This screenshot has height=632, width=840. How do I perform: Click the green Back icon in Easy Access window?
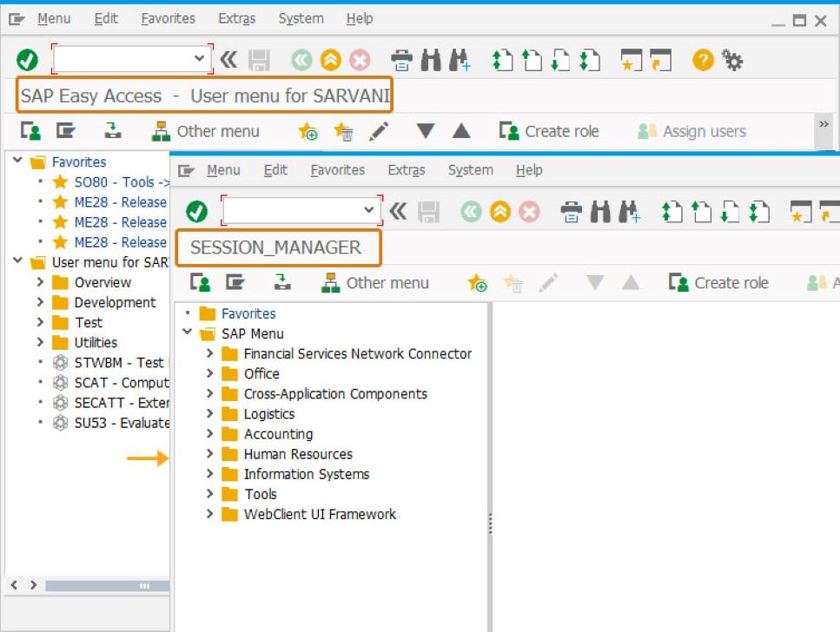coord(301,60)
